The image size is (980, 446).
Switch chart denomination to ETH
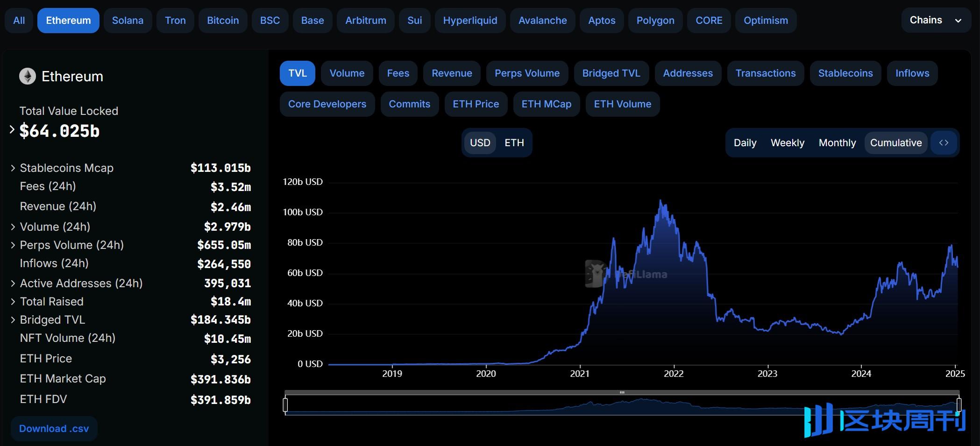pyautogui.click(x=514, y=143)
